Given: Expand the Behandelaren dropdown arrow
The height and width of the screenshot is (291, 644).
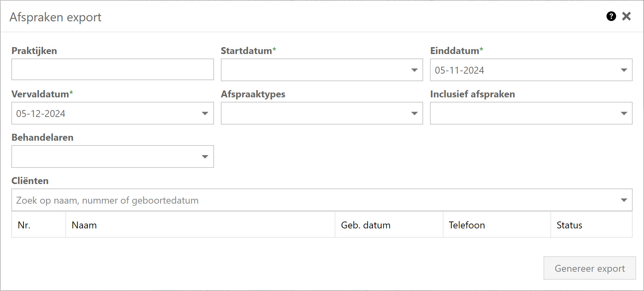Looking at the screenshot, I should tap(205, 157).
